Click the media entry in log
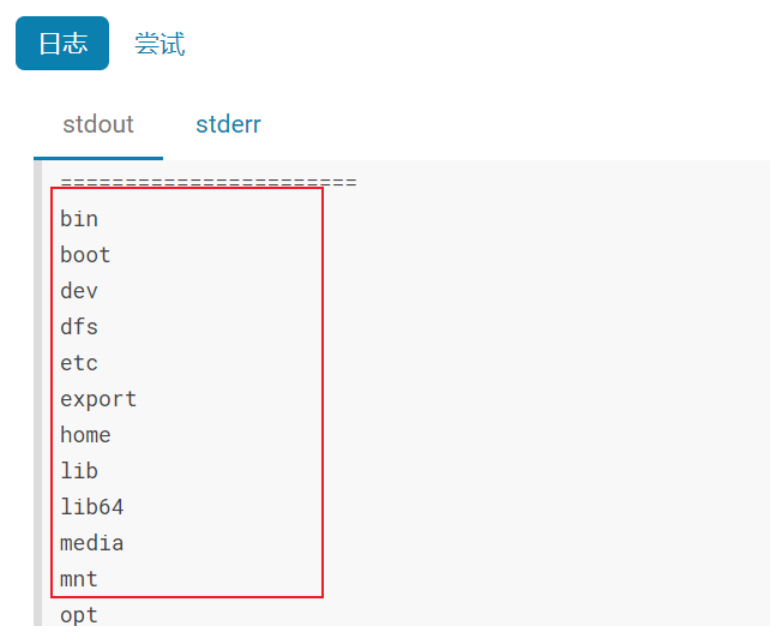780x643 pixels. click(92, 543)
